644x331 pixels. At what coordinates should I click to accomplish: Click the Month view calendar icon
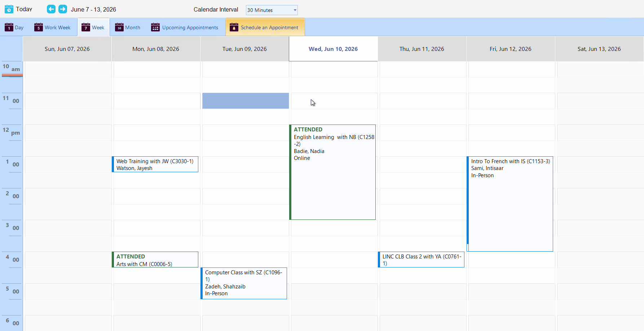[119, 27]
